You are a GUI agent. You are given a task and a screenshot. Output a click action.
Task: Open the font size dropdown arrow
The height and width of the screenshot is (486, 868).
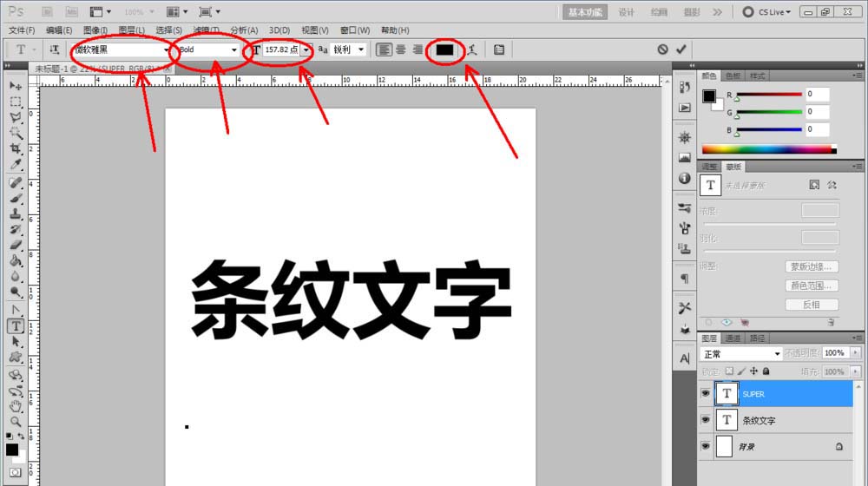pyautogui.click(x=306, y=49)
